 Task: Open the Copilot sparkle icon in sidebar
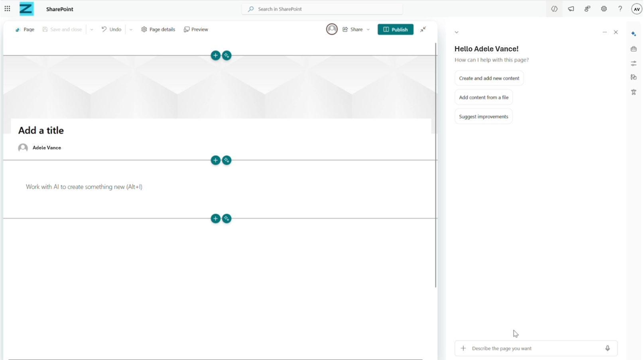coord(634,34)
